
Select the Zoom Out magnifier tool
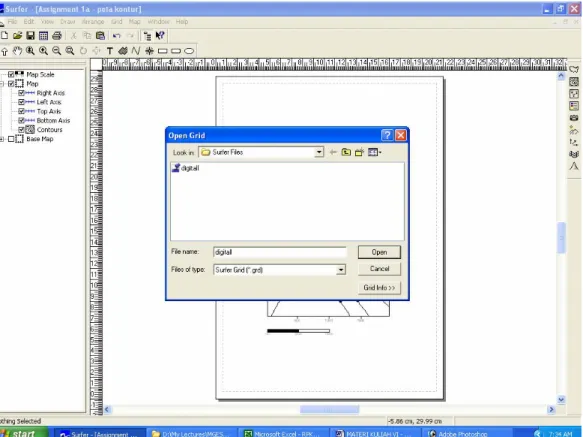(57, 51)
